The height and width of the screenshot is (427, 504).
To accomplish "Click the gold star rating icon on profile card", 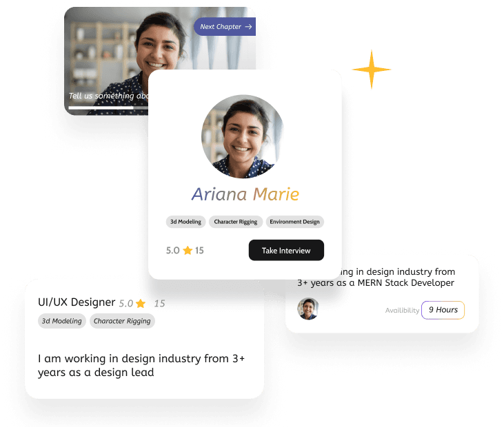I will pos(188,251).
